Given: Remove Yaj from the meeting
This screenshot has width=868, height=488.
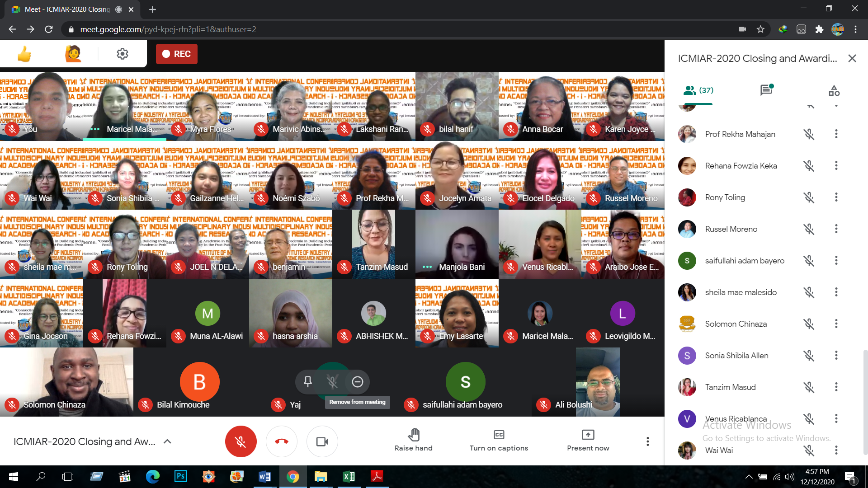Looking at the screenshot, I should click(358, 382).
